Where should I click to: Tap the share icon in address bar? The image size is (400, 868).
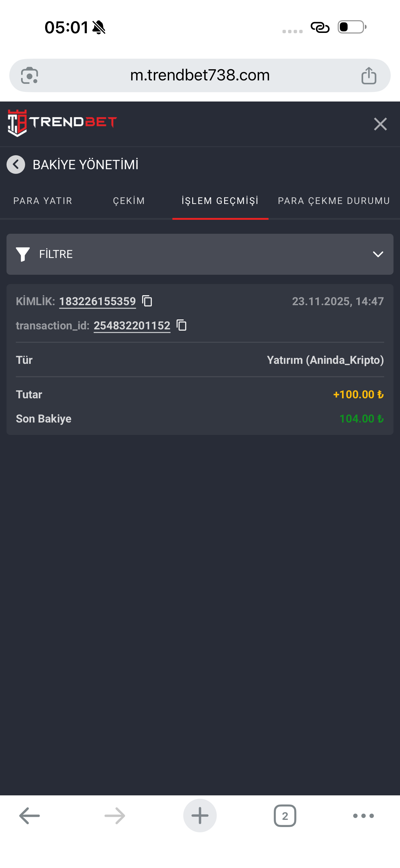tap(369, 75)
